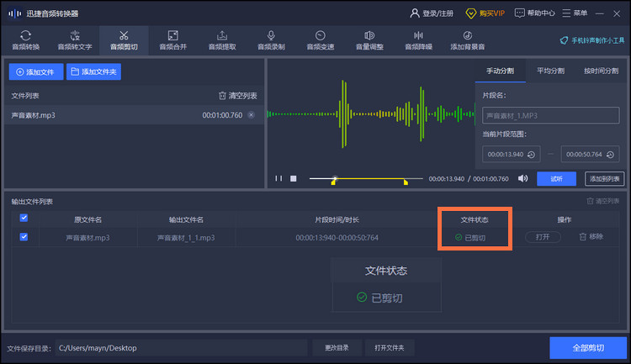Click output file name 声音素材_1_1.mp3

(186, 238)
